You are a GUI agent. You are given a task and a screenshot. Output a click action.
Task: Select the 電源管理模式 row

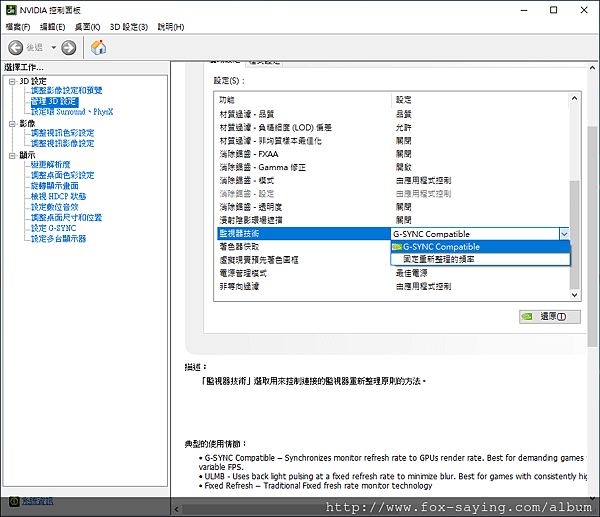393,273
